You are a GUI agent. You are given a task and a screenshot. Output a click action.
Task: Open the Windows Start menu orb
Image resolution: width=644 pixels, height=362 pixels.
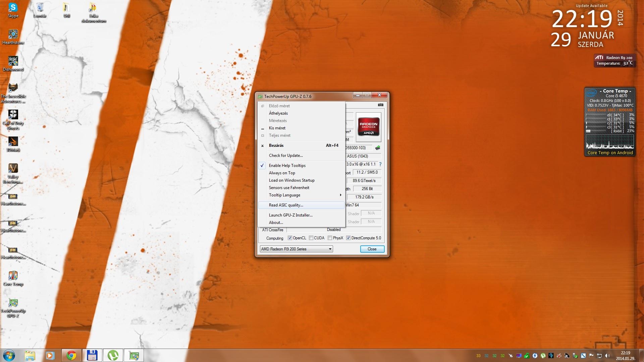[x=9, y=355]
